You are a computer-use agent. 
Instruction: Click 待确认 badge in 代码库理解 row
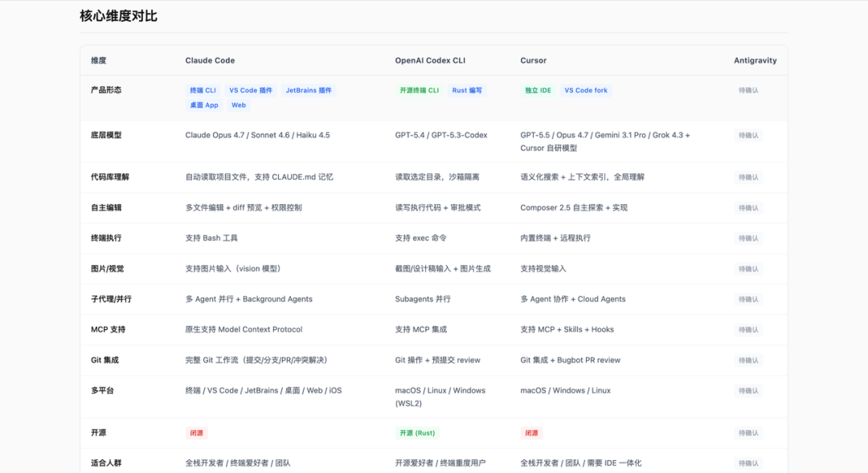(748, 177)
